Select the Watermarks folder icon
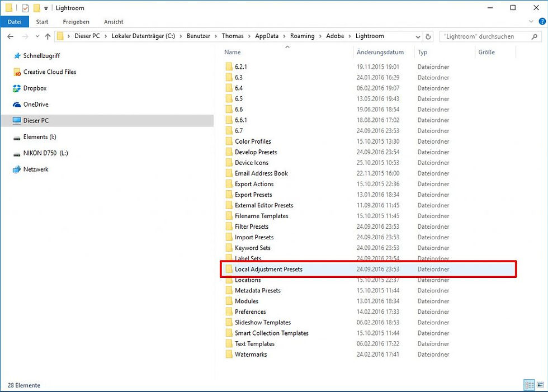Image resolution: width=548 pixels, height=392 pixels. (229, 355)
